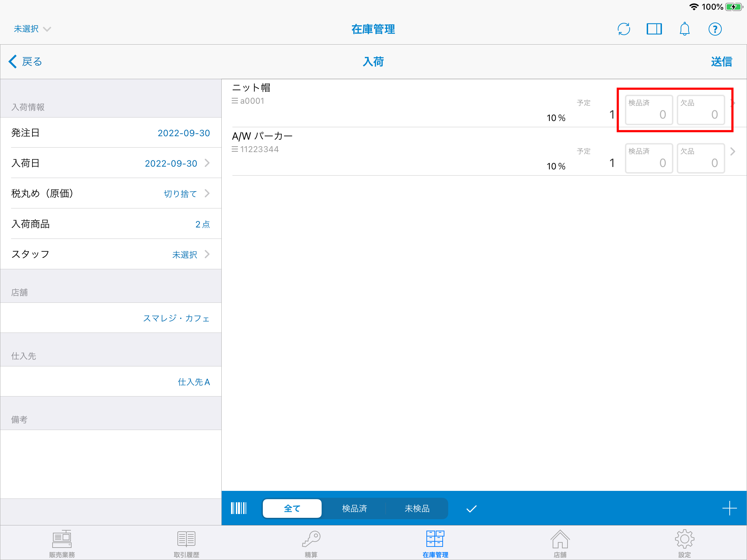The height and width of the screenshot is (560, 747).
Task: Tap the 送信 button
Action: pos(721,62)
